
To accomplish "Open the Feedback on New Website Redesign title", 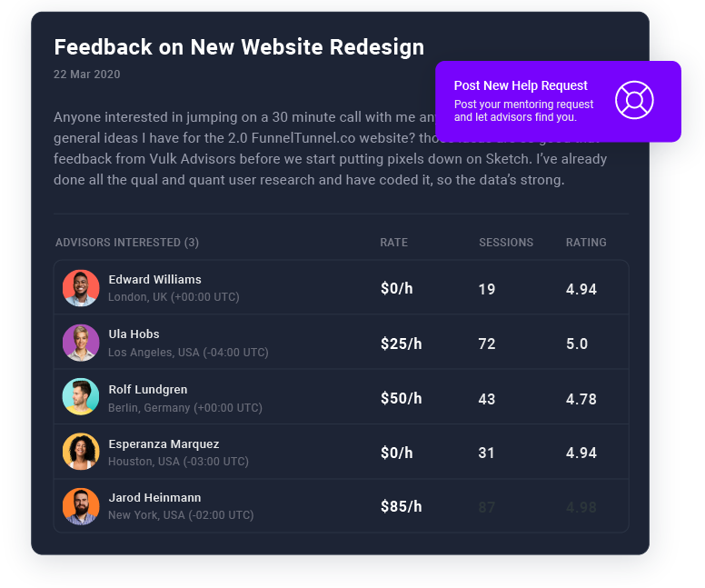I will 239,47.
